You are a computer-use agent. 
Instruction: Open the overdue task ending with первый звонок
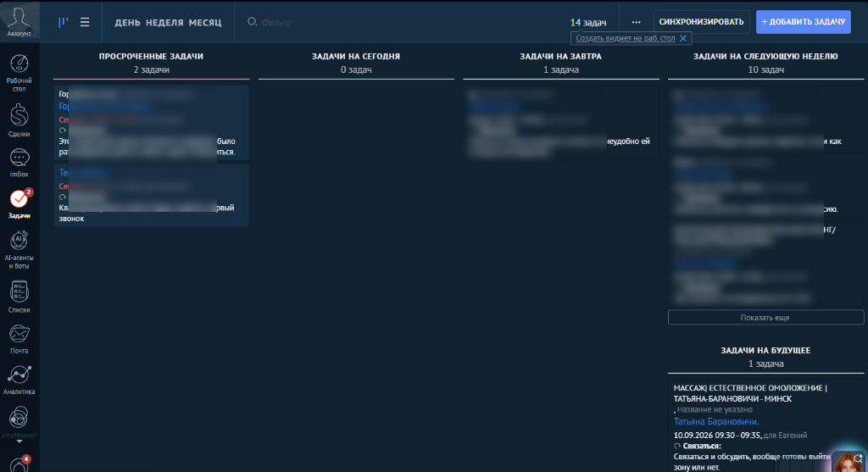[151, 195]
